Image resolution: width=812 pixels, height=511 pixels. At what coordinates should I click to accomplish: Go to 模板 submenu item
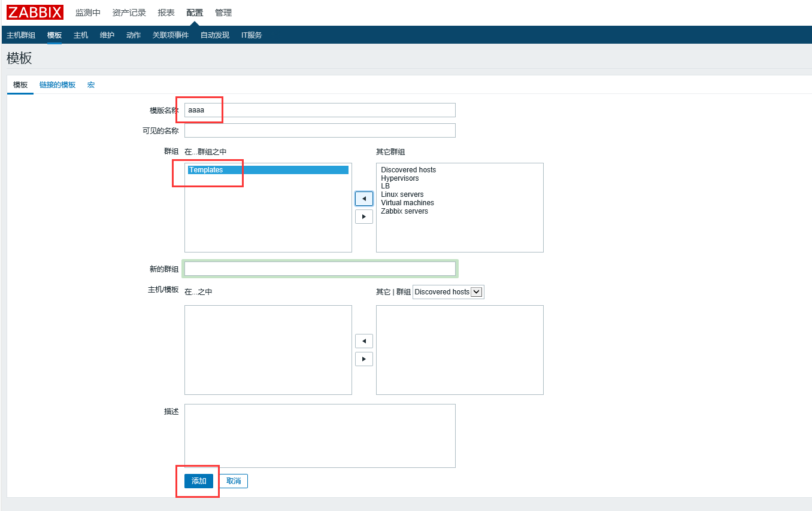pos(54,35)
